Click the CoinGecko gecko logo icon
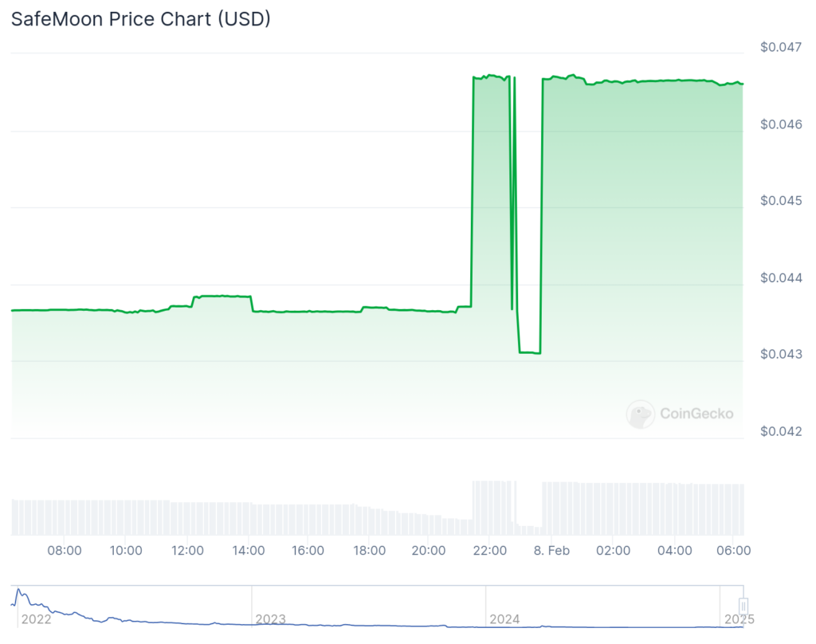 pyautogui.click(x=640, y=414)
